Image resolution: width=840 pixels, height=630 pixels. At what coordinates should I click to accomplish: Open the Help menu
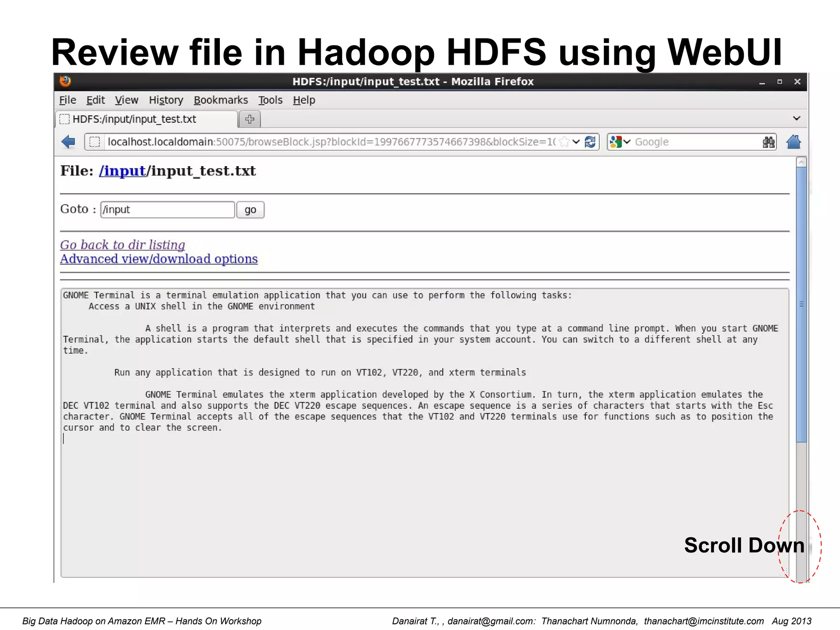304,100
